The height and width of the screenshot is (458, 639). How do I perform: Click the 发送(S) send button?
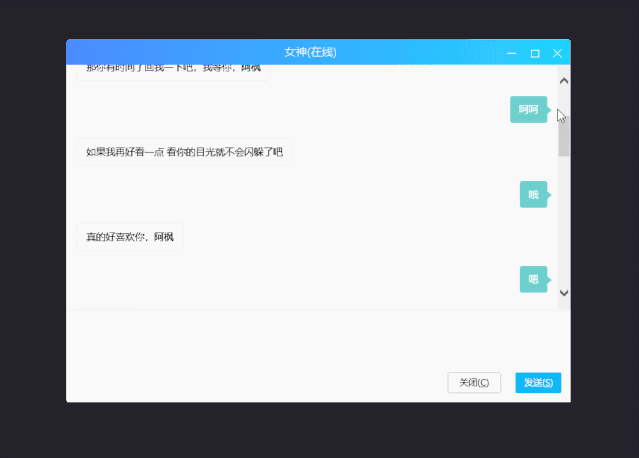(x=538, y=383)
